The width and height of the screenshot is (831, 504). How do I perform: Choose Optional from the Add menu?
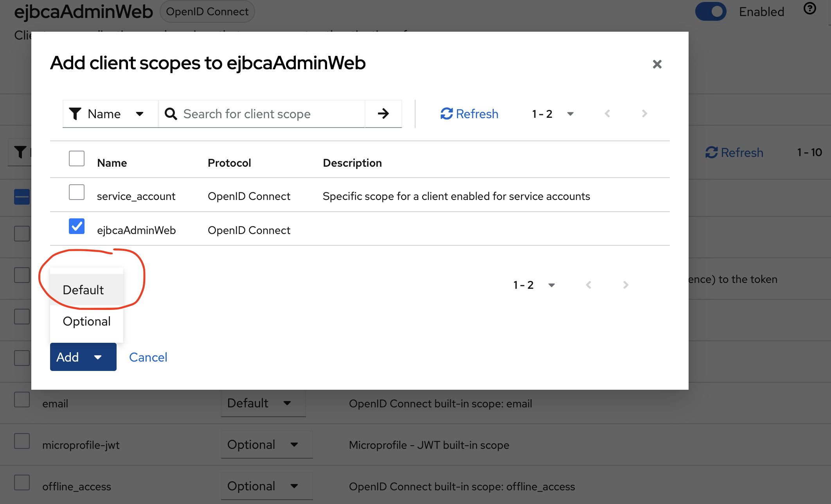(86, 321)
